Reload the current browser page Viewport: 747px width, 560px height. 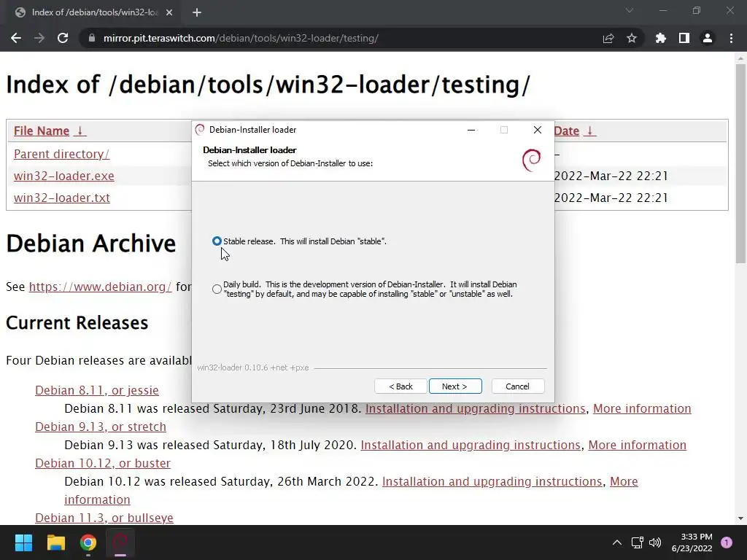coord(63,38)
